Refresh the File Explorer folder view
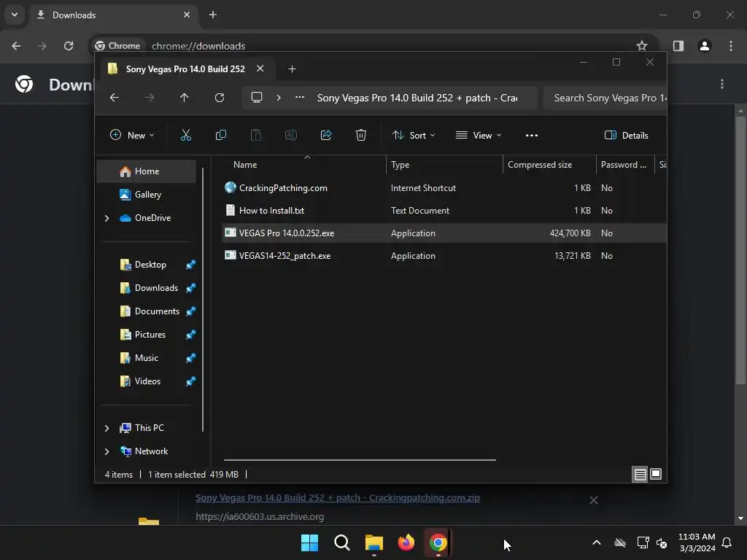Viewport: 747px width, 560px height. 219,98
